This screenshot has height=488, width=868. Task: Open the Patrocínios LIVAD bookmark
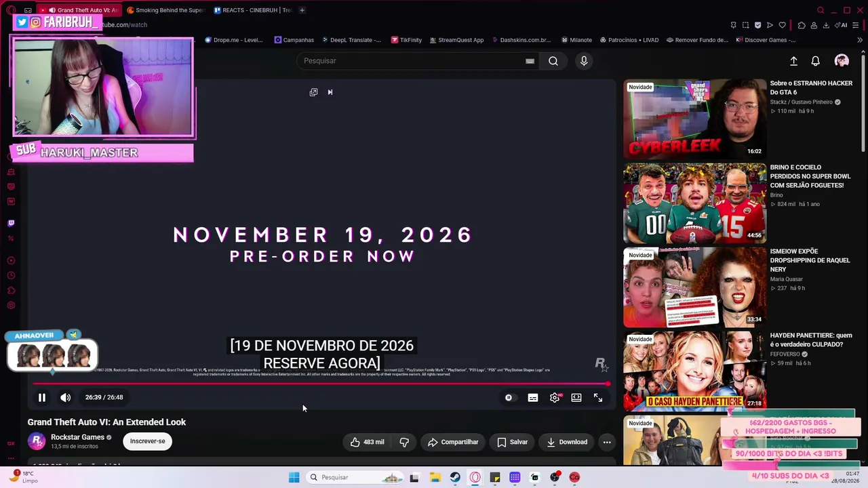tap(629, 40)
